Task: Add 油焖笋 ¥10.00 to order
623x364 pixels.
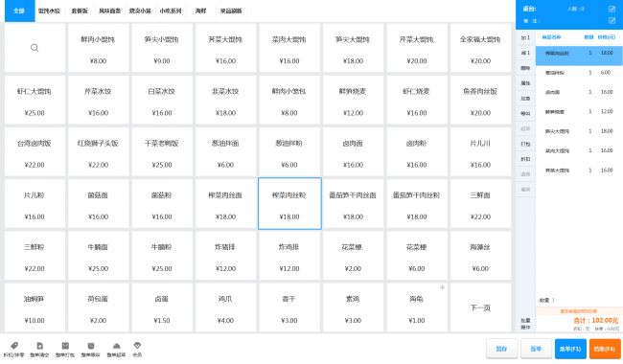Action: click(x=35, y=307)
